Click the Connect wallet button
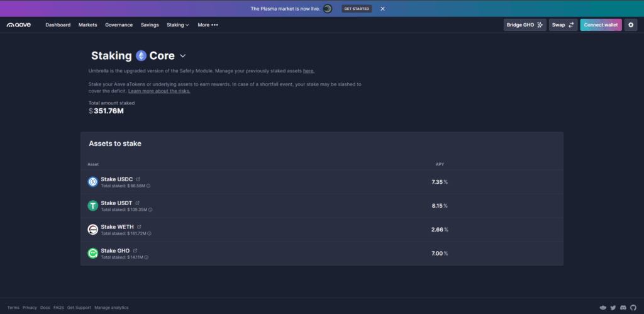644x314 pixels. tap(601, 25)
